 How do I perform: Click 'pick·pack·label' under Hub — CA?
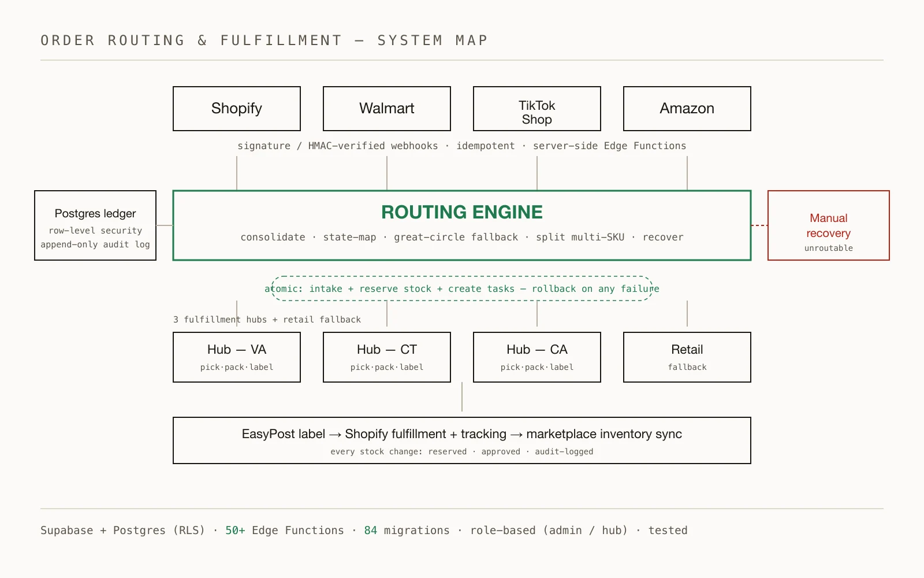coord(537,367)
